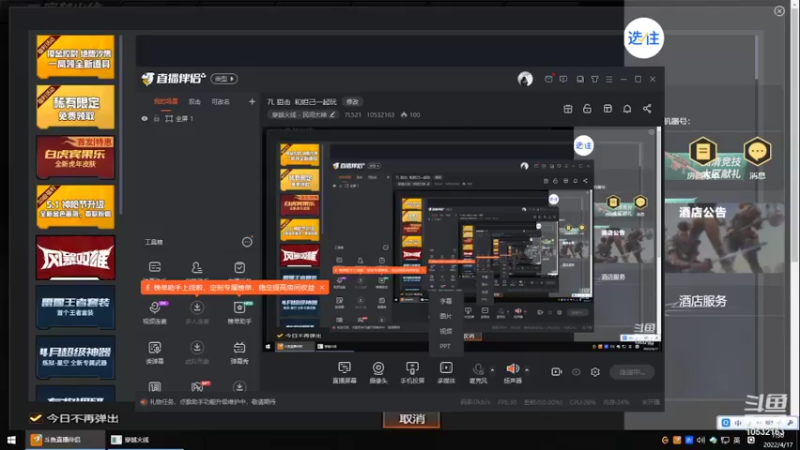Open 酒店服务 in game

703,301
